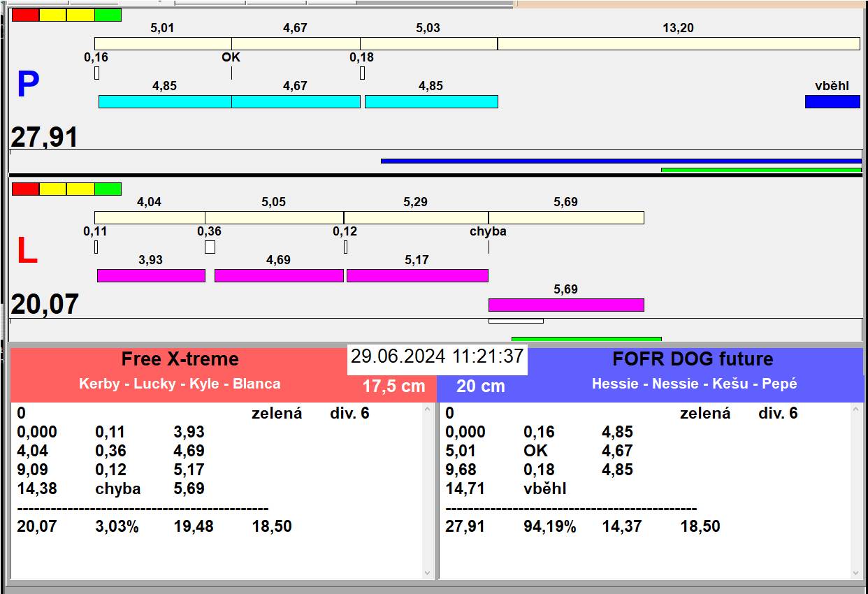Screen dimensions: 868x594
Task: Click the Hessie - Nessie - Kešu - Pepé lineup
Action: coord(695,384)
